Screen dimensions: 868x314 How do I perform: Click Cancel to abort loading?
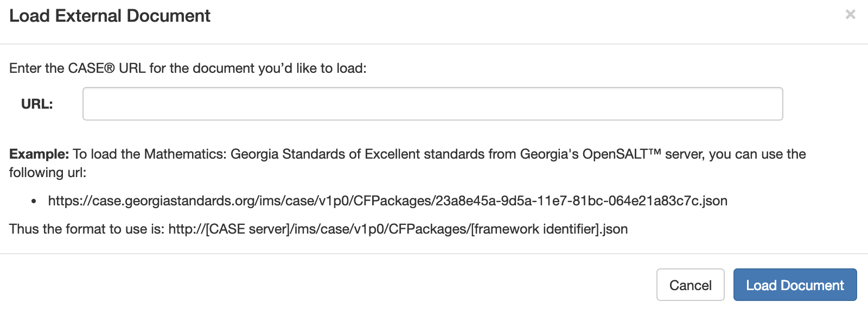tap(690, 285)
